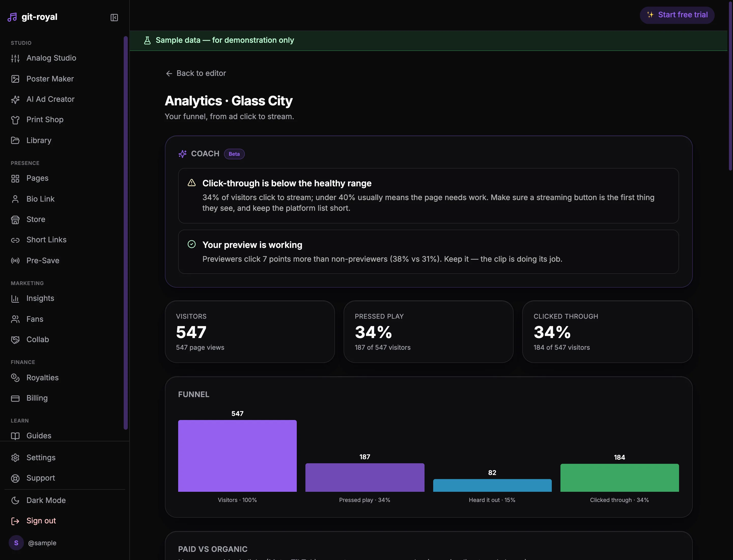Viewport: 733px width, 560px height.
Task: Collapse the sidebar panel icon
Action: (x=114, y=17)
